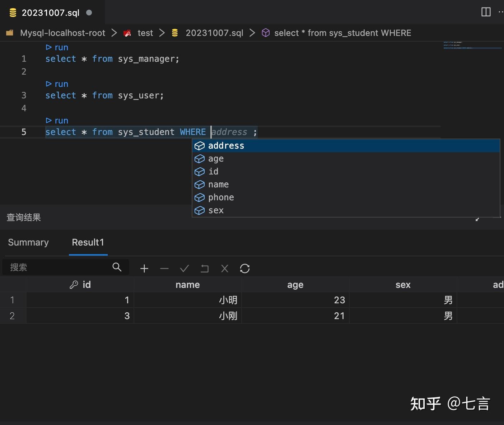Run the sys_user query on line 3
This screenshot has height=425, width=504.
[57, 84]
